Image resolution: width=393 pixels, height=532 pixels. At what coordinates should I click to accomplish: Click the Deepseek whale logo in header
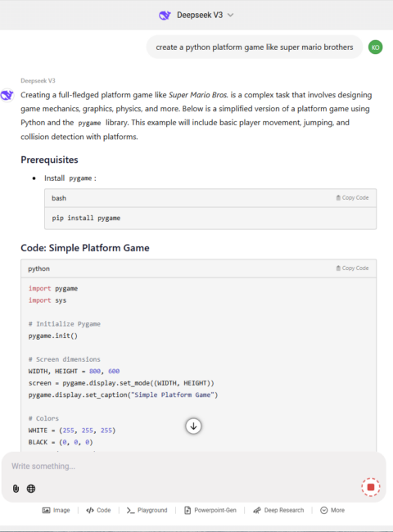tap(165, 16)
